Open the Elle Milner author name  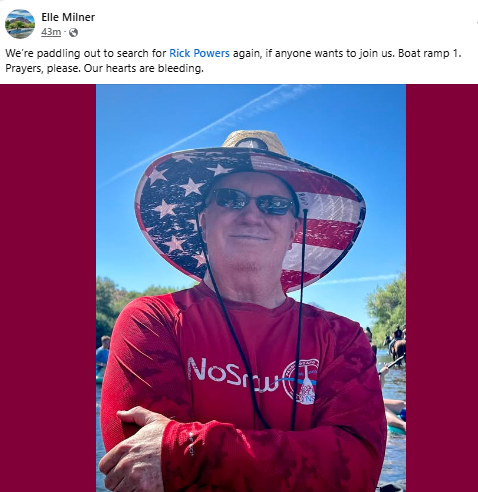(68, 17)
